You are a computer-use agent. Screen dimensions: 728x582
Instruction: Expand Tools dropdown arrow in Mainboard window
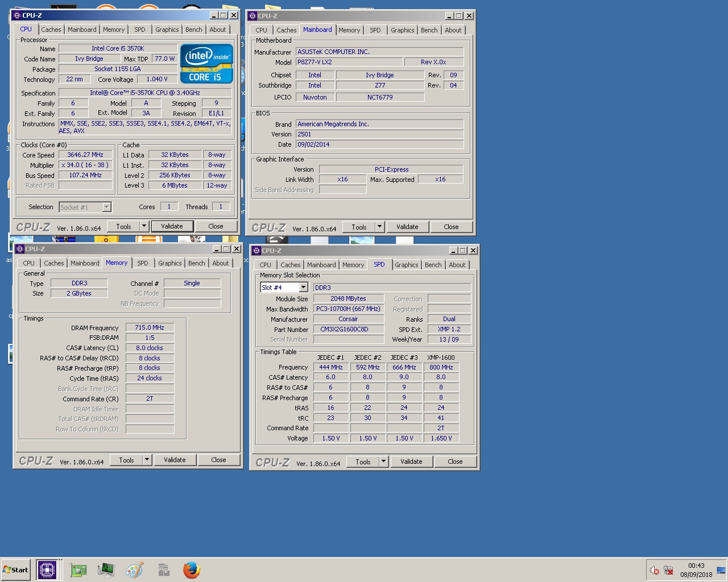pyautogui.click(x=379, y=227)
